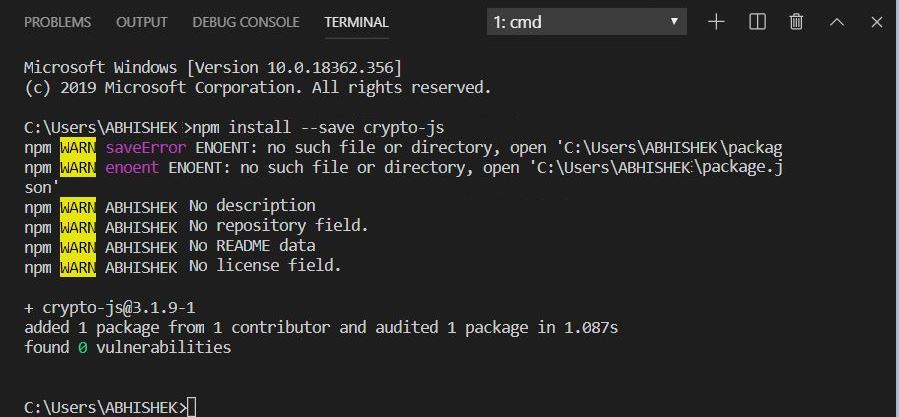Click the '+ crypto-js@3.1.9-1' line
Screen dimensions: 899x417
[110, 308]
